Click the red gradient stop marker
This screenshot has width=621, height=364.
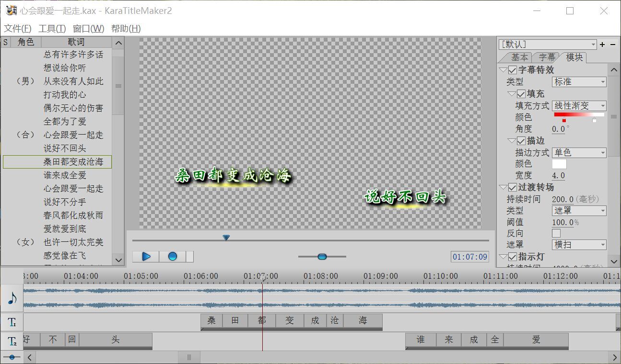click(564, 121)
